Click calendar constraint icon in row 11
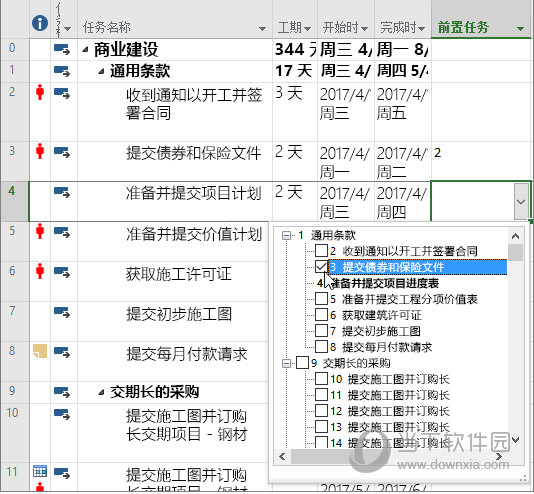Viewport: 534px width, 494px height. [40, 471]
